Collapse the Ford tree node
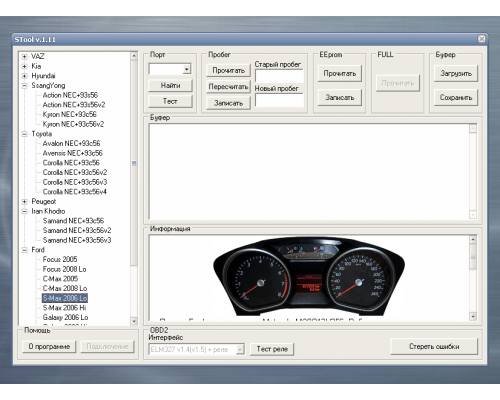Viewport: 500px width, 400px height. [24, 250]
